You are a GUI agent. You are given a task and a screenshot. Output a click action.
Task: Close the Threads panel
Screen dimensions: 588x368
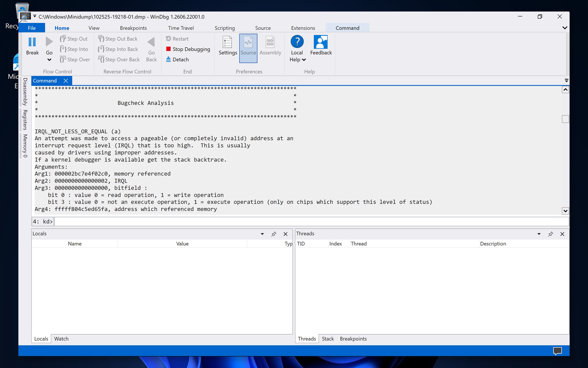tap(562, 234)
